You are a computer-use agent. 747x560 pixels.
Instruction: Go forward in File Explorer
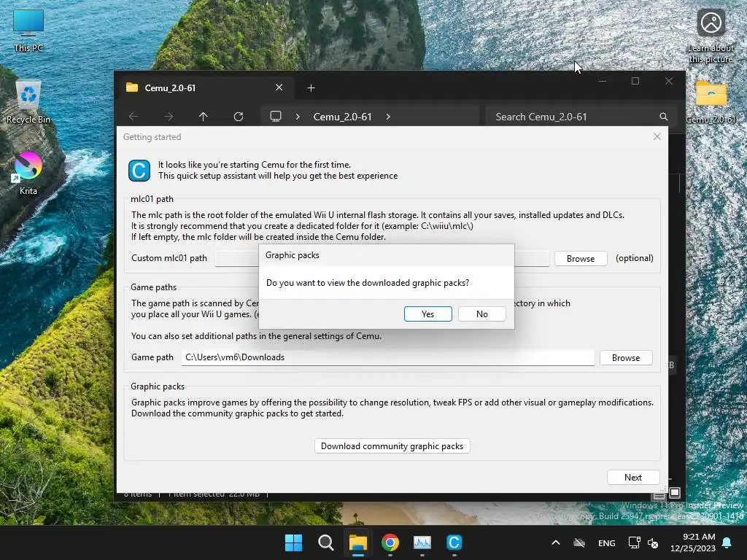(169, 116)
